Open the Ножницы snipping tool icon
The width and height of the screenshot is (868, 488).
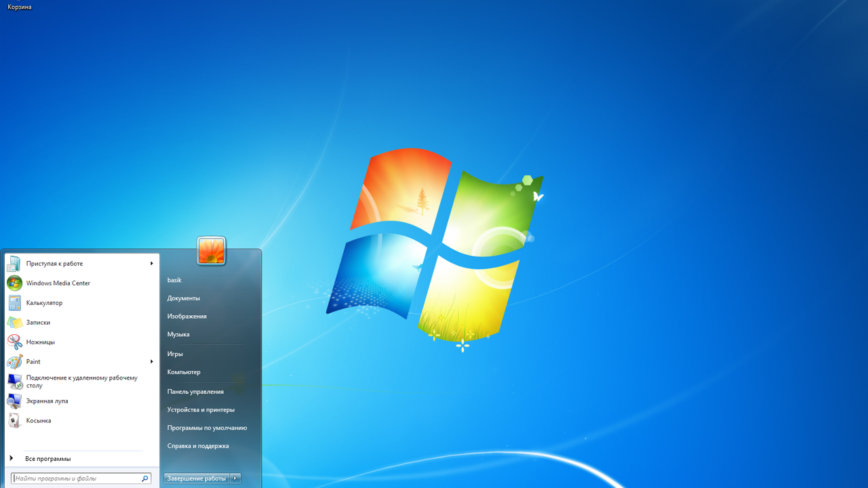tap(14, 342)
